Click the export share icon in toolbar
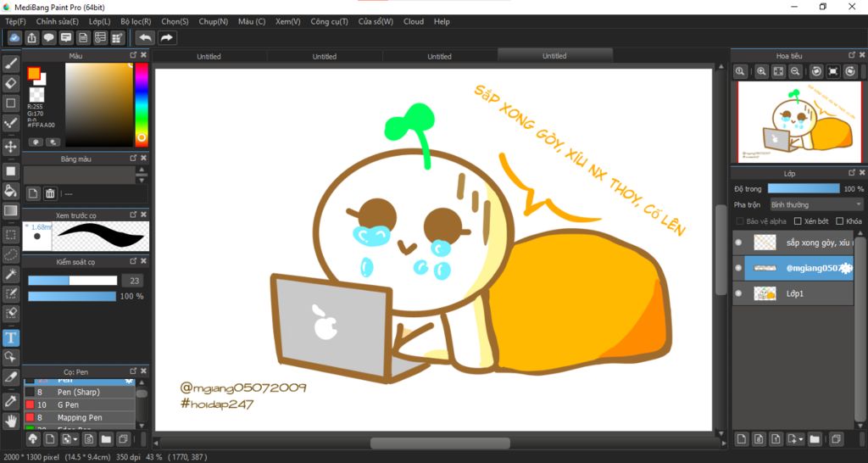The height and width of the screenshot is (463, 868). click(x=32, y=37)
